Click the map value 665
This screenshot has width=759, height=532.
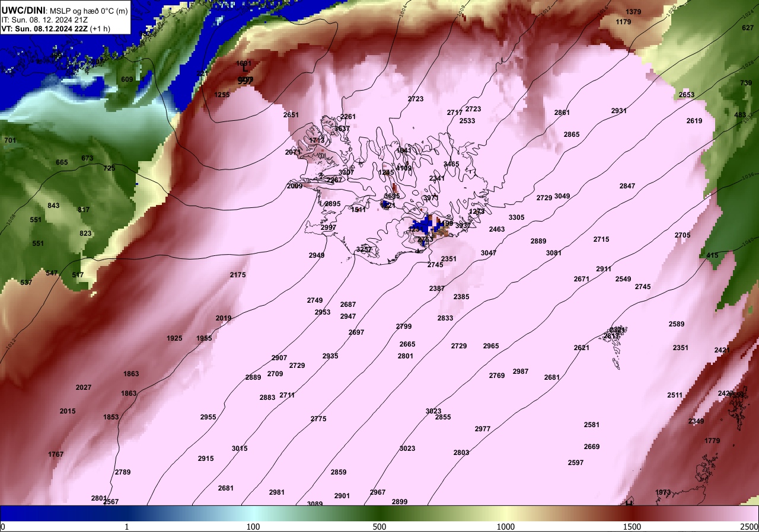point(62,162)
